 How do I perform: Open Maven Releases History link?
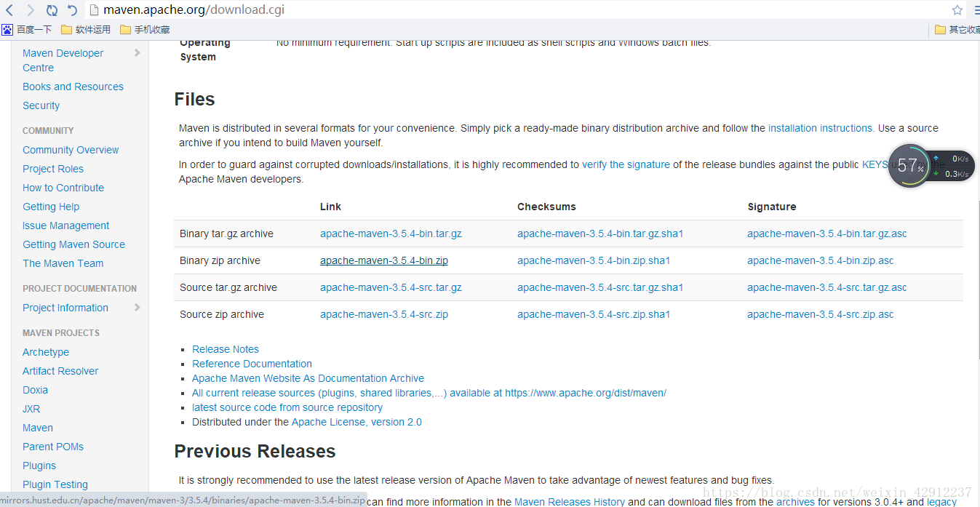(570, 501)
